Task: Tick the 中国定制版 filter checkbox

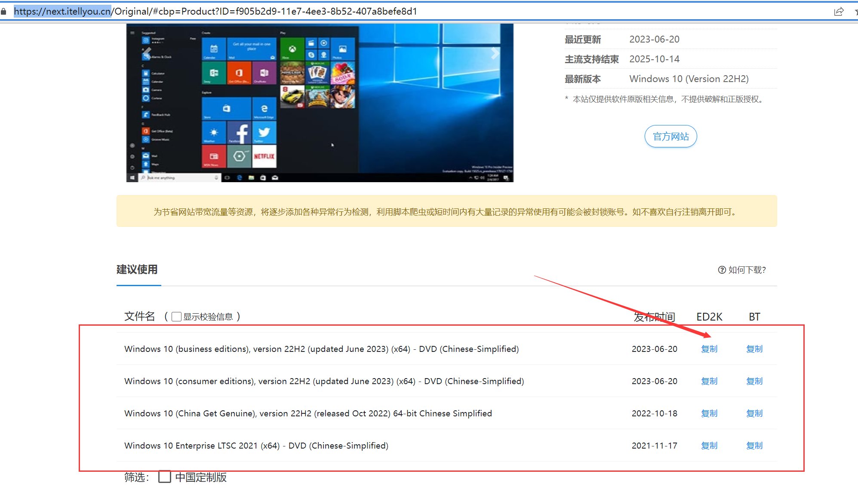Action: click(165, 477)
